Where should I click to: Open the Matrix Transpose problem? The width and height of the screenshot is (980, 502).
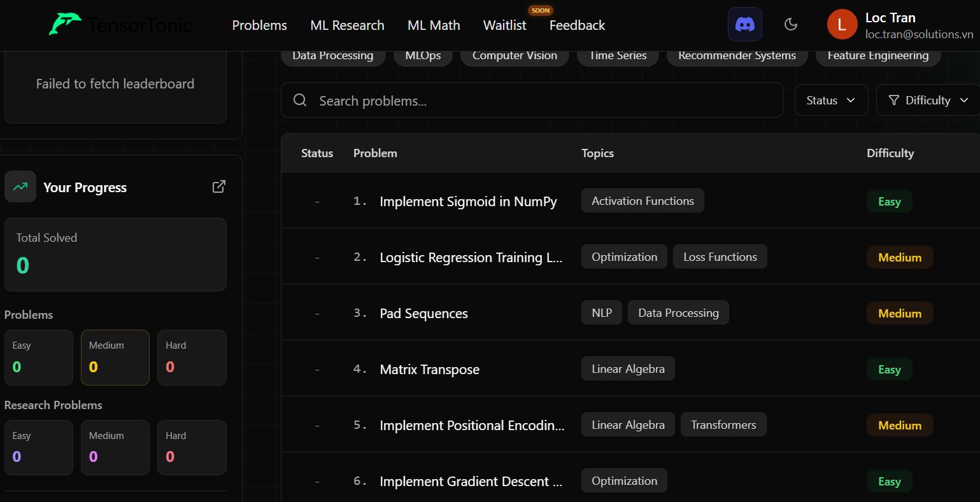(429, 370)
